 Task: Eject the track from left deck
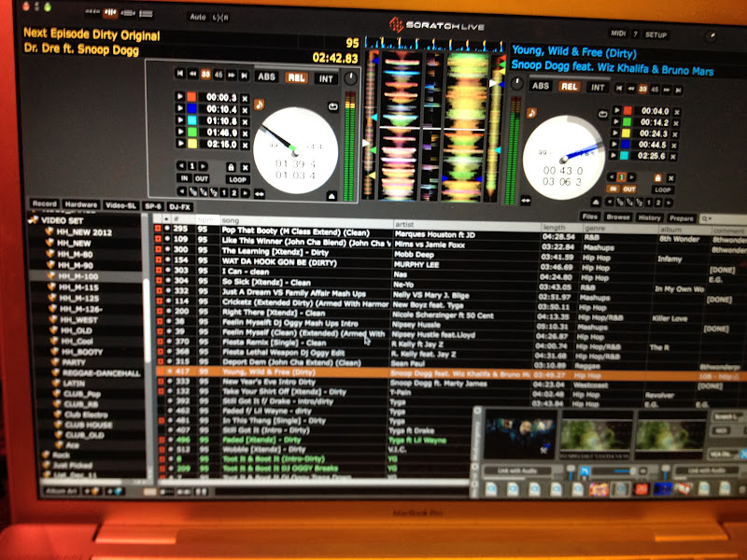(332, 196)
